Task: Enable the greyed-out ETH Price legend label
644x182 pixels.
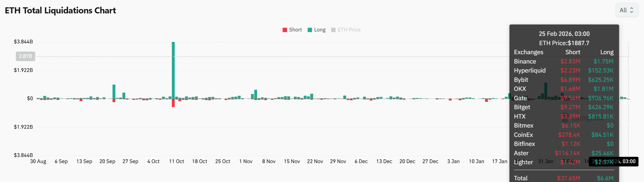Action: (x=349, y=30)
